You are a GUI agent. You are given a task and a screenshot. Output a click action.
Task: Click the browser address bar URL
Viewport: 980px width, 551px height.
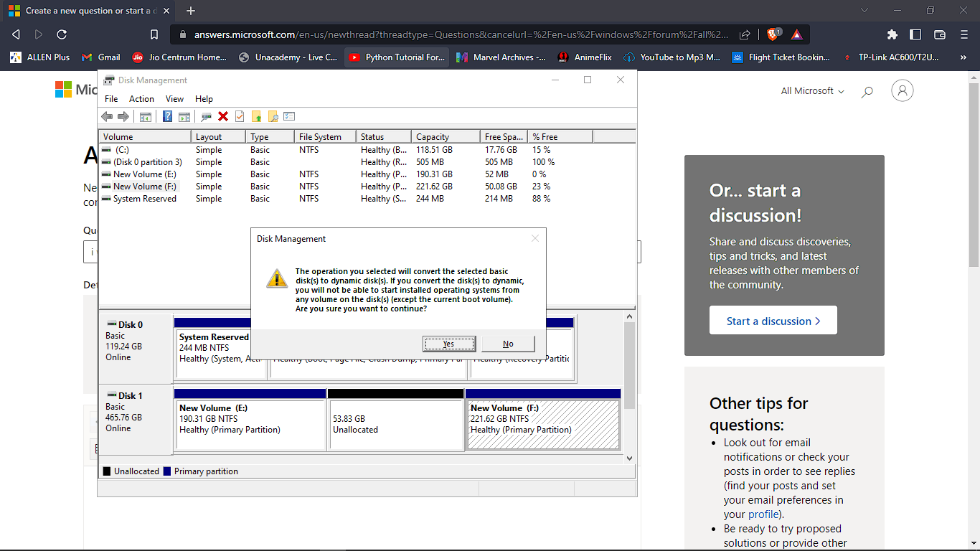pyautogui.click(x=461, y=34)
